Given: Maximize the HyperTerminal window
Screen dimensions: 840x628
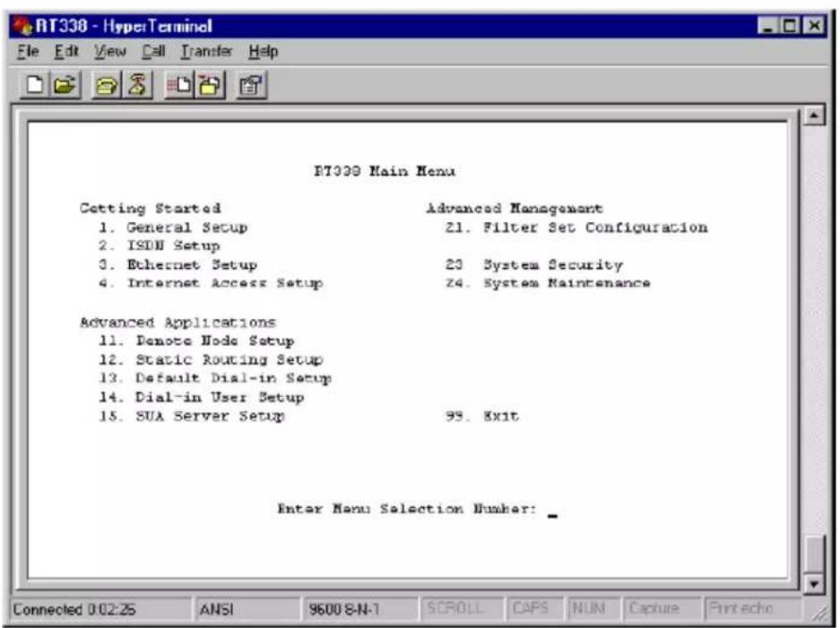Looking at the screenshot, I should (790, 26).
